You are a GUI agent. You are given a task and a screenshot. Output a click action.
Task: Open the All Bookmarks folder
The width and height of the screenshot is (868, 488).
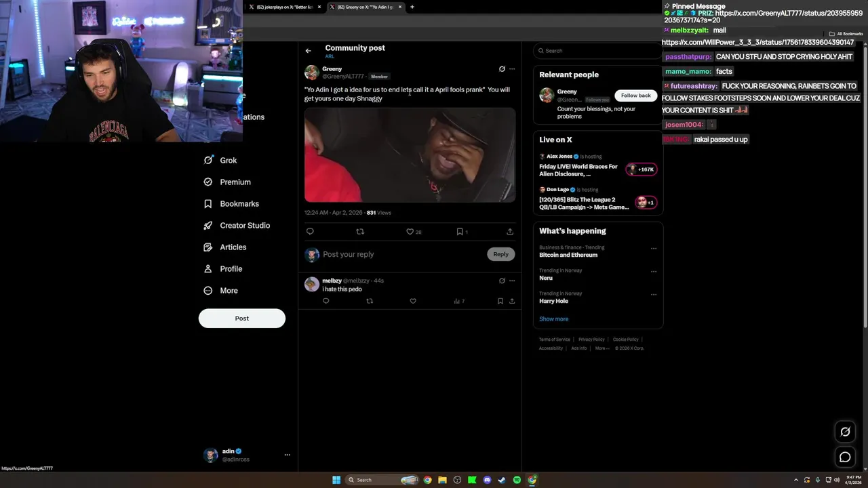pos(846,34)
